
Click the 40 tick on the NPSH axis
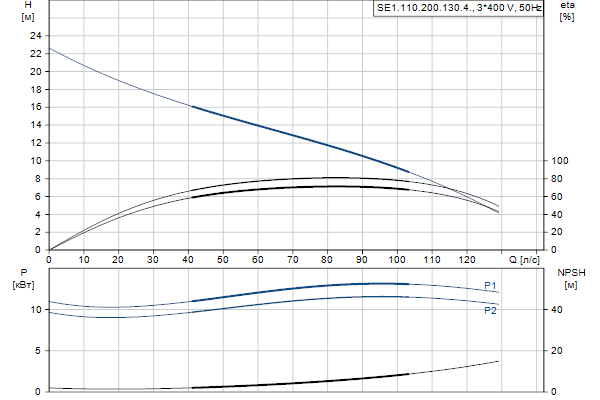[558, 310]
